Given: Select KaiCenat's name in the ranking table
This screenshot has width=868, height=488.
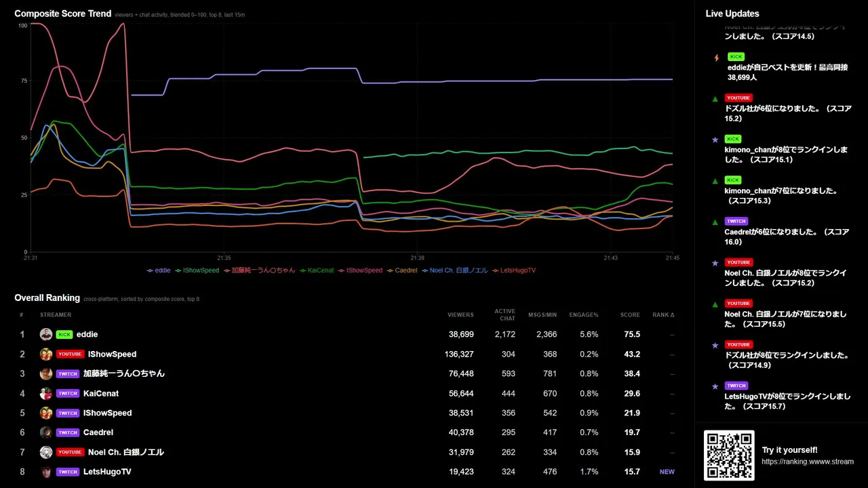Looking at the screenshot, I should coord(101,393).
